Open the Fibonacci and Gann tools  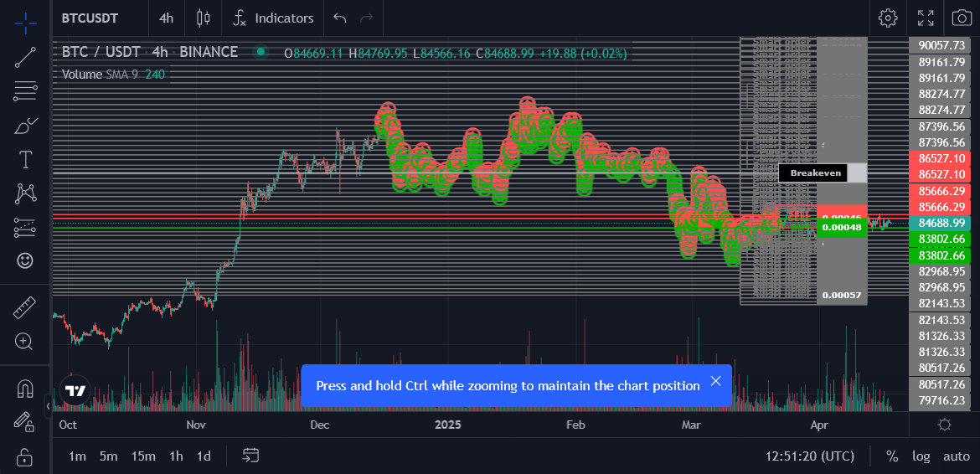point(25,91)
